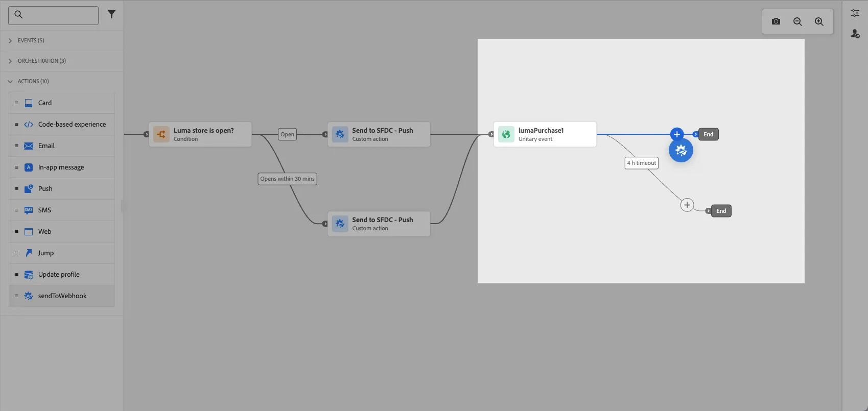The height and width of the screenshot is (411, 868).
Task: Click the upper End node
Action: click(709, 134)
